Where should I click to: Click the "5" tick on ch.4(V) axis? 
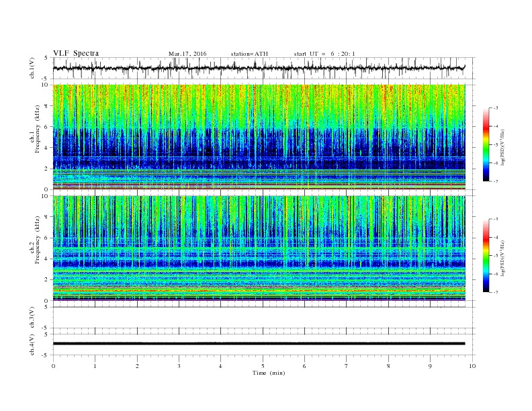(x=47, y=334)
